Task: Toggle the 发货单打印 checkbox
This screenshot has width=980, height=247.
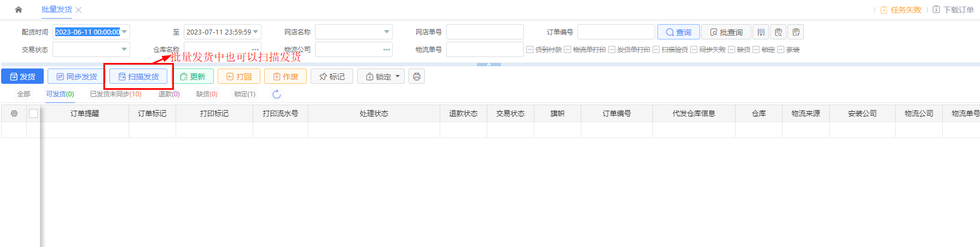Action: tap(612, 50)
